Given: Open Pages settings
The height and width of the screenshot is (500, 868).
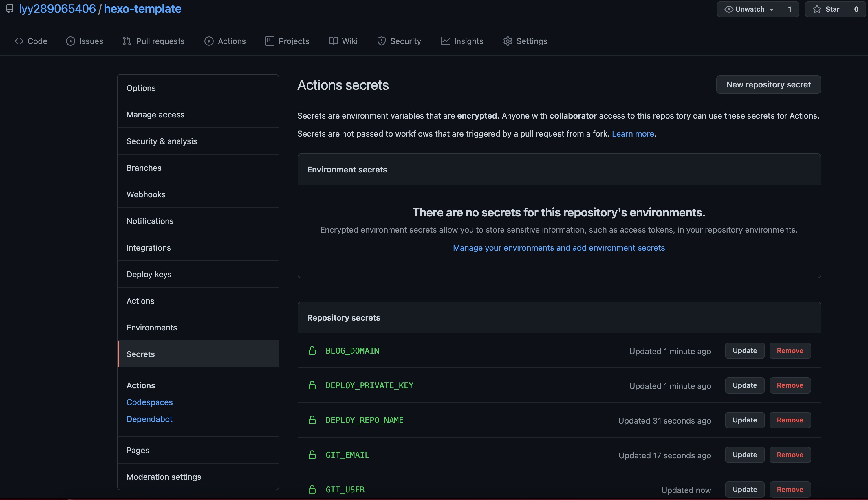Looking at the screenshot, I should 198,450.
